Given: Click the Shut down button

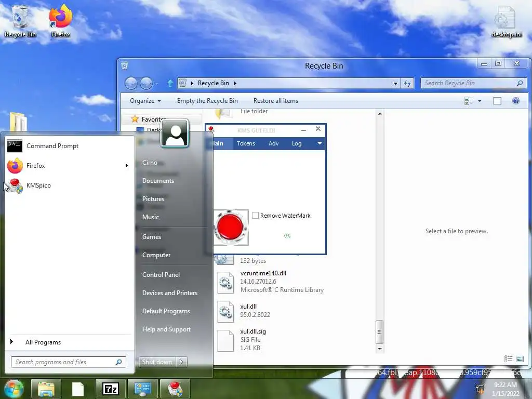Looking at the screenshot, I should (x=157, y=362).
